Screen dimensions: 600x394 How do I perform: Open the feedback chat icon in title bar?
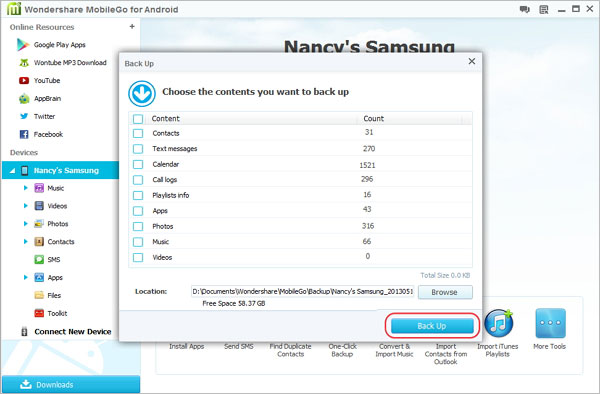[525, 9]
